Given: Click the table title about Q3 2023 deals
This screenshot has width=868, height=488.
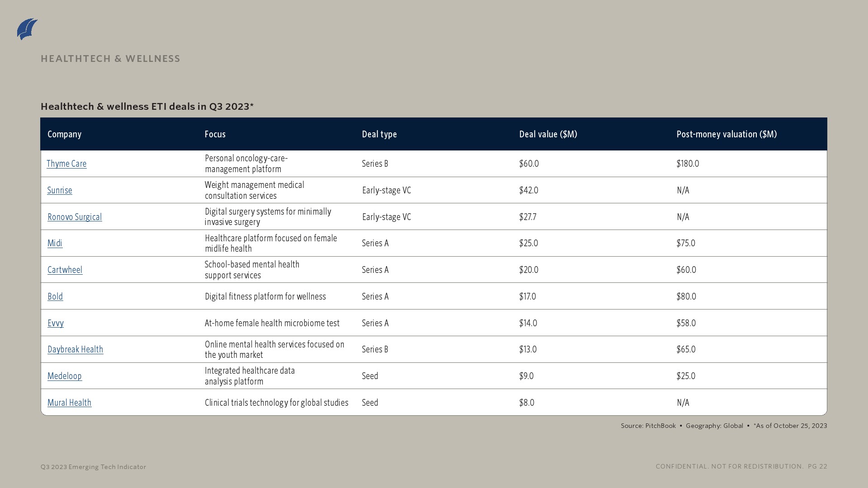Looking at the screenshot, I should (x=147, y=107).
